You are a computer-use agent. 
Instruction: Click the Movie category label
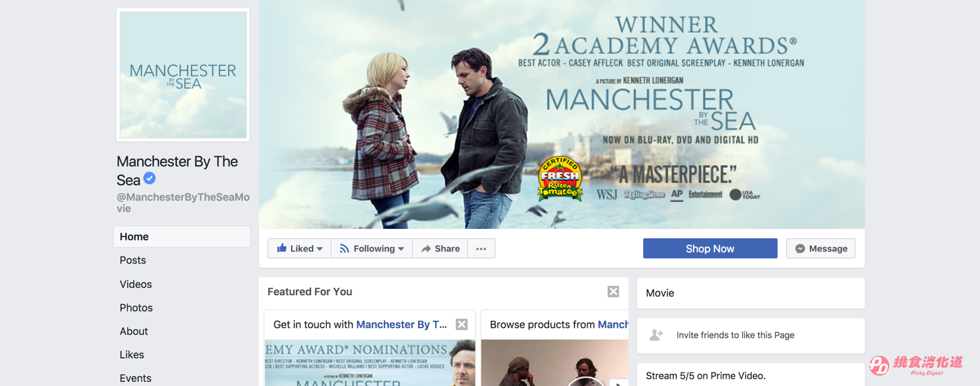point(660,293)
